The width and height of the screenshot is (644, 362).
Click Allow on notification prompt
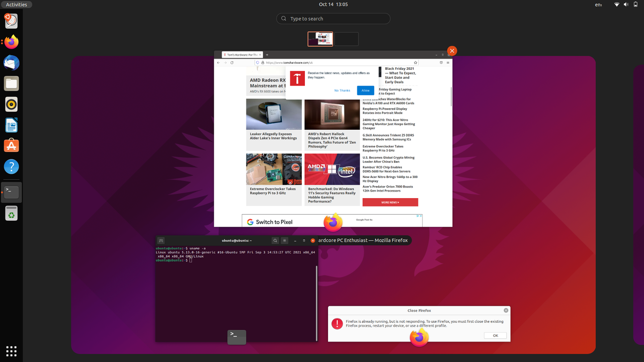pos(366,90)
